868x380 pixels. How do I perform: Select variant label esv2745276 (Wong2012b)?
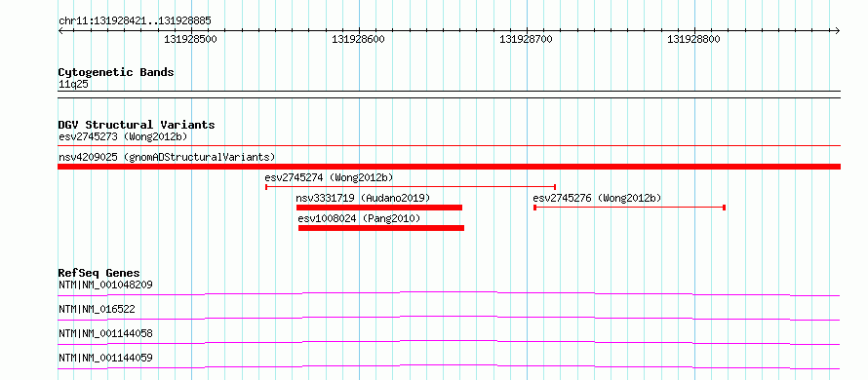click(597, 198)
